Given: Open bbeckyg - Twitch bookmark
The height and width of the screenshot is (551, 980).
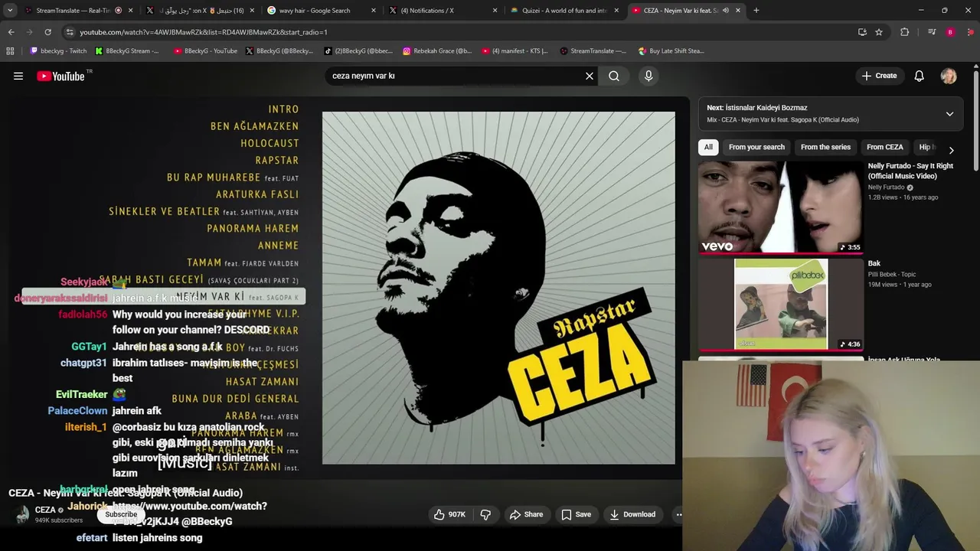Looking at the screenshot, I should click(58, 51).
